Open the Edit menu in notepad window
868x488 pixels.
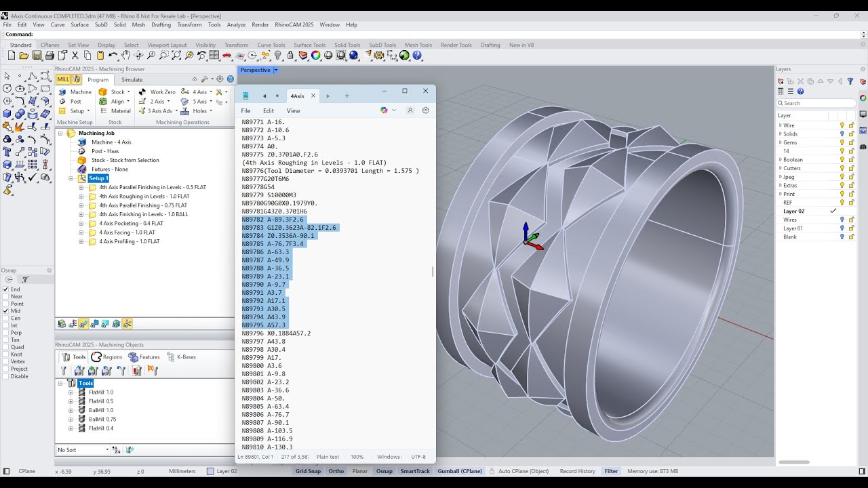(x=269, y=110)
